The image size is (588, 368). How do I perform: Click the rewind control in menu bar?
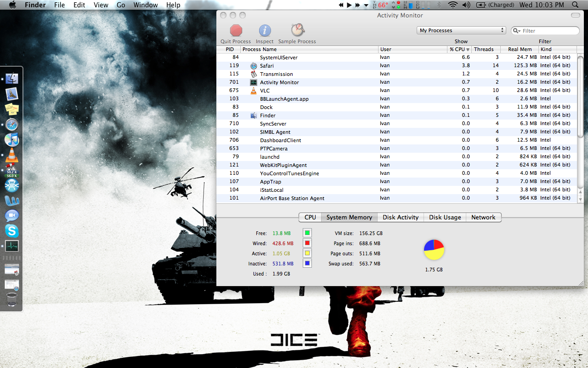point(341,5)
